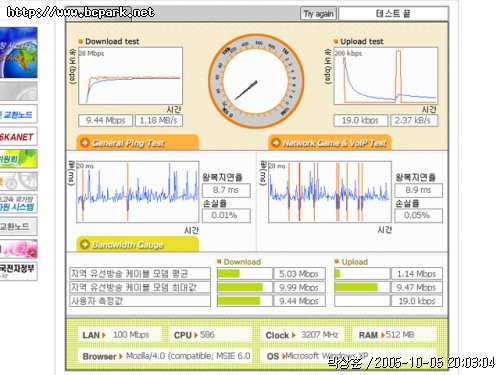Open the green 위원회 sidebar banner
Viewport: 500px width, 375px height.
[x=18, y=159]
